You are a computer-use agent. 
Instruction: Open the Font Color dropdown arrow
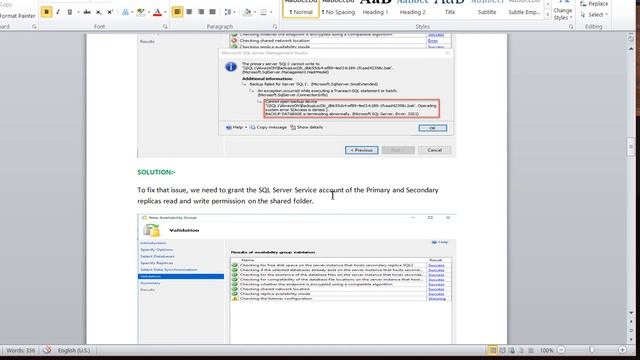tap(165, 12)
